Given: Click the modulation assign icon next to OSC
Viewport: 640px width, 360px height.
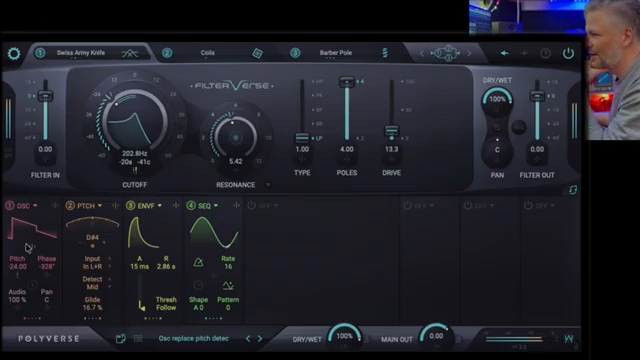Looking at the screenshot, I should [x=55, y=205].
